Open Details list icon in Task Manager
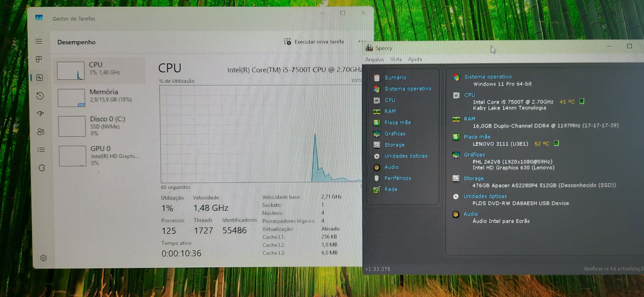 (x=41, y=150)
